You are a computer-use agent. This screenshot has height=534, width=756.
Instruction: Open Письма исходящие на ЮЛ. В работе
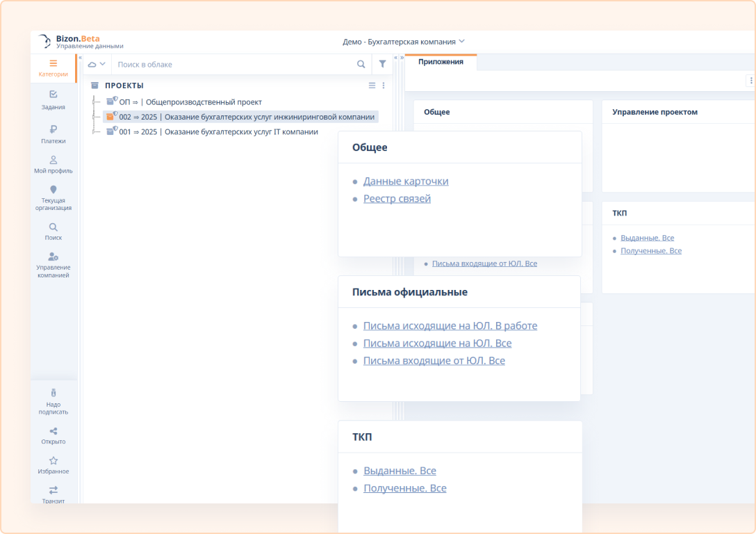(x=450, y=326)
